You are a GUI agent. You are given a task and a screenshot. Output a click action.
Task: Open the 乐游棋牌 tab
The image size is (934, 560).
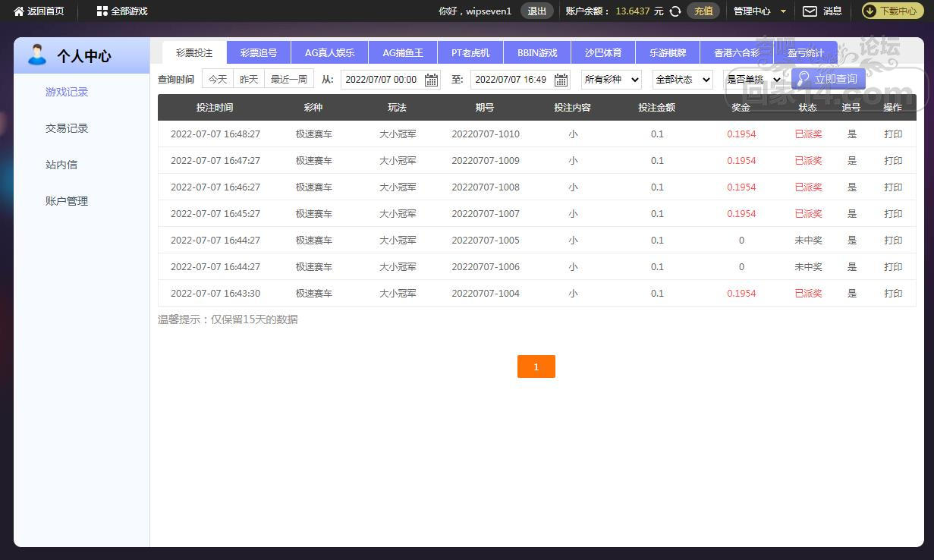668,53
